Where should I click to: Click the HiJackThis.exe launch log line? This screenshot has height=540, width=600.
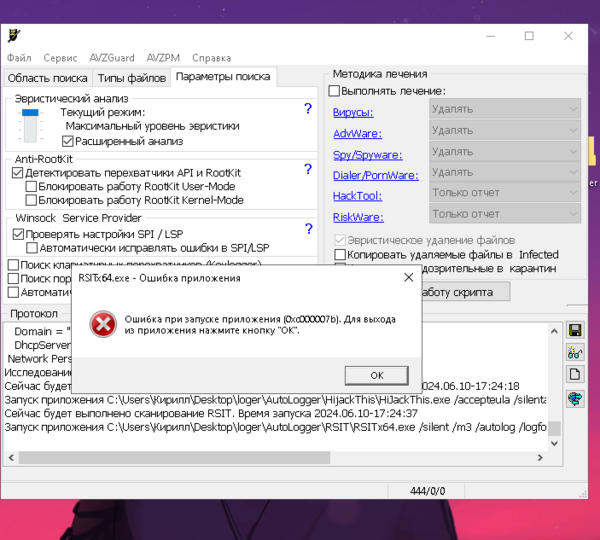pos(276,400)
